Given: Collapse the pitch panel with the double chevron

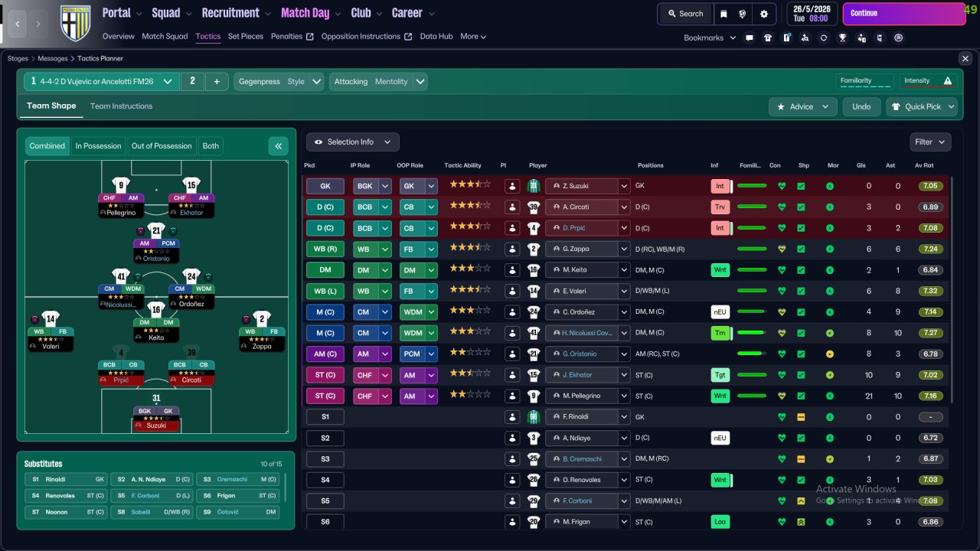Looking at the screenshot, I should [x=278, y=145].
